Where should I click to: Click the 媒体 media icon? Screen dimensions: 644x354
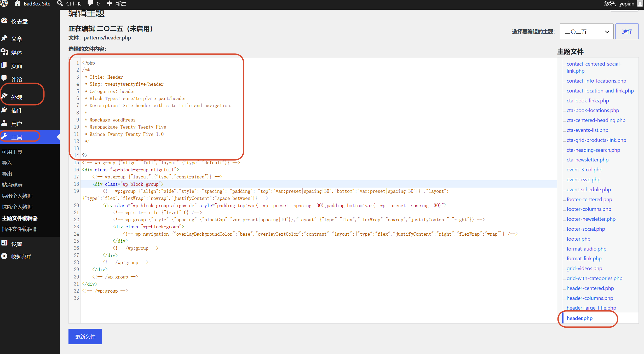4,52
